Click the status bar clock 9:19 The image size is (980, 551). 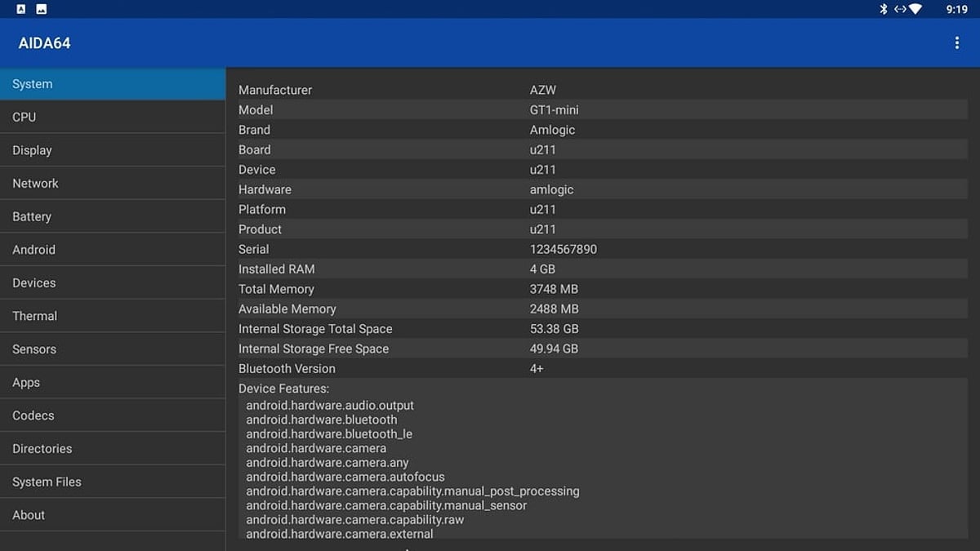(957, 9)
